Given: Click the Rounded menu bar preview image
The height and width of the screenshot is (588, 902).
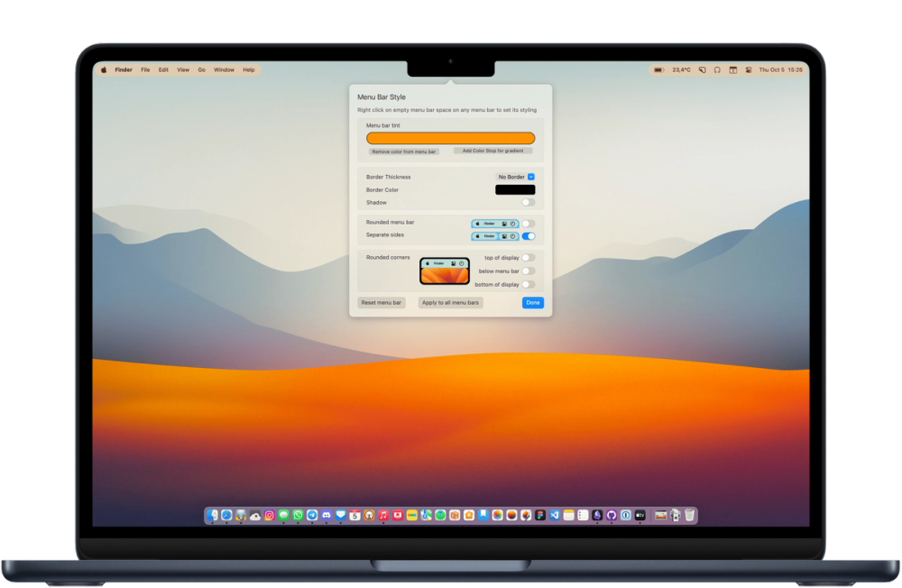Looking at the screenshot, I should point(494,224).
